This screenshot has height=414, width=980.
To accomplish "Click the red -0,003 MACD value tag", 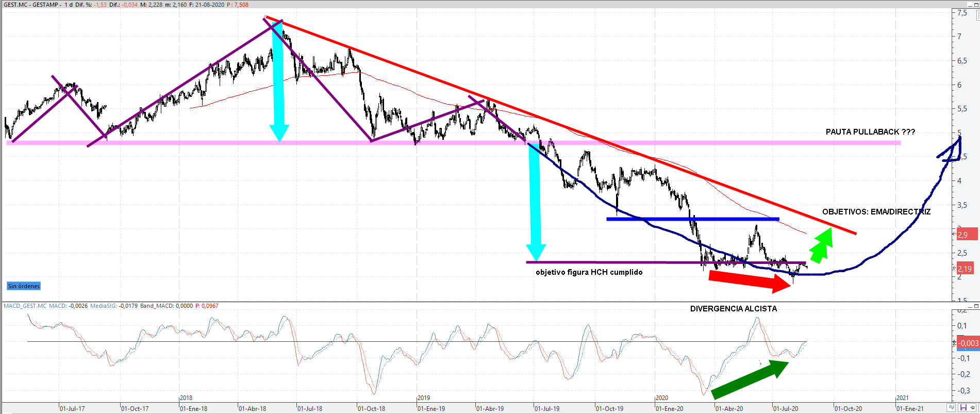I will point(968,343).
